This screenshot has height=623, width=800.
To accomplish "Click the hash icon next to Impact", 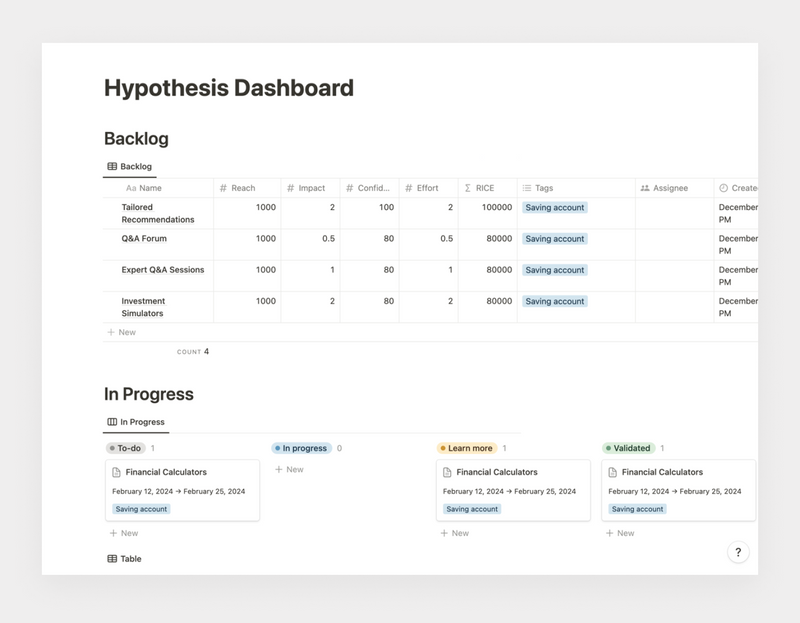I will [x=290, y=188].
